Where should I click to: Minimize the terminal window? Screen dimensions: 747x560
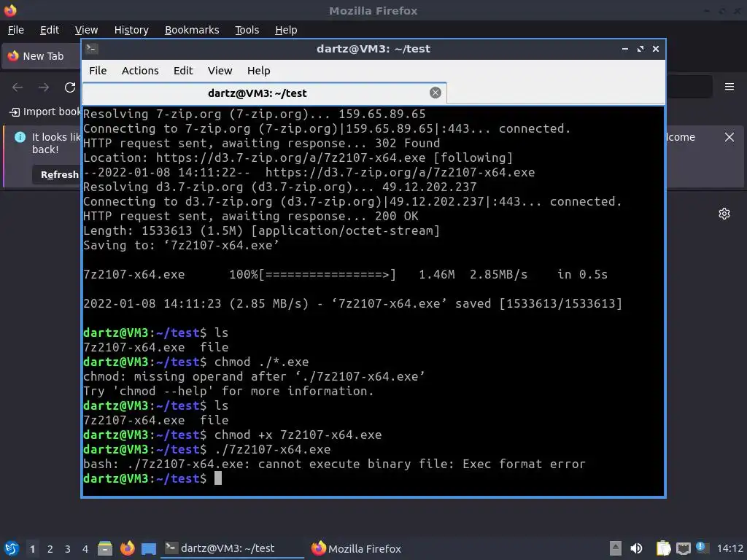tap(625, 49)
